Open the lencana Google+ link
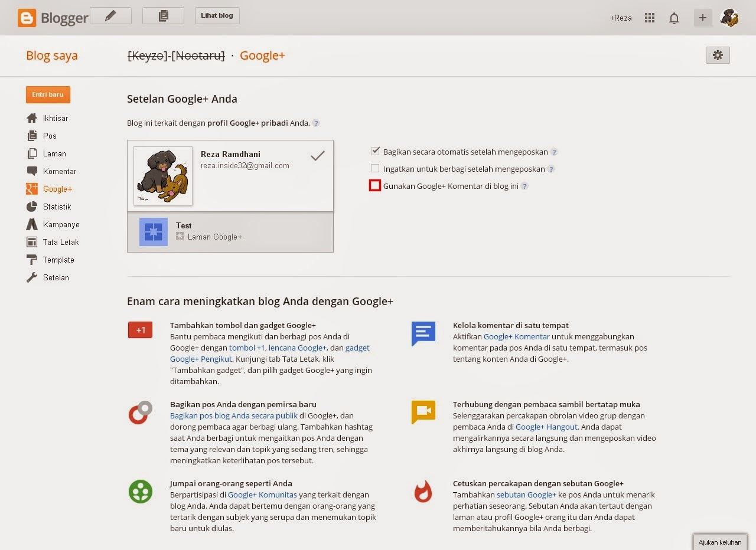756x550 pixels. coord(298,348)
